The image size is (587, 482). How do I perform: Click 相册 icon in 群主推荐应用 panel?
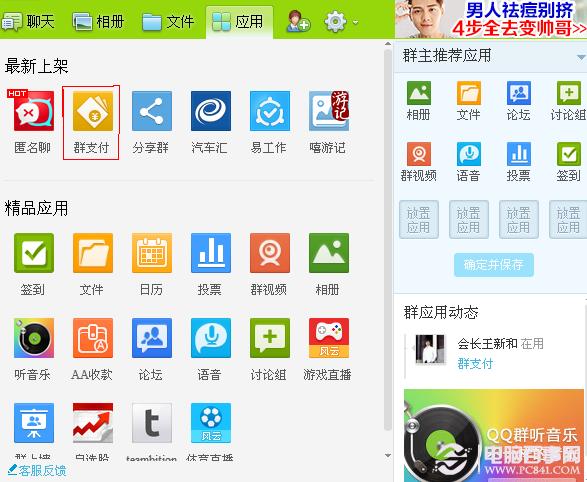pyautogui.click(x=419, y=93)
